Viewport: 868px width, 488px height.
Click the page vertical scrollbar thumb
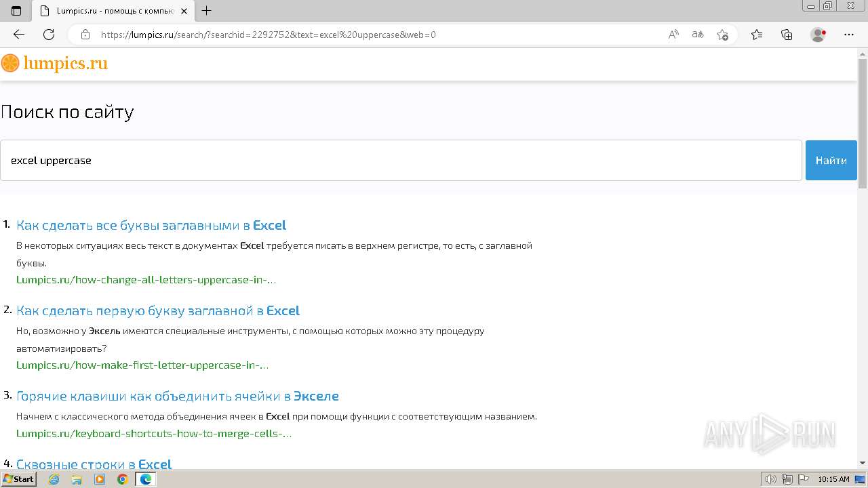click(863, 123)
